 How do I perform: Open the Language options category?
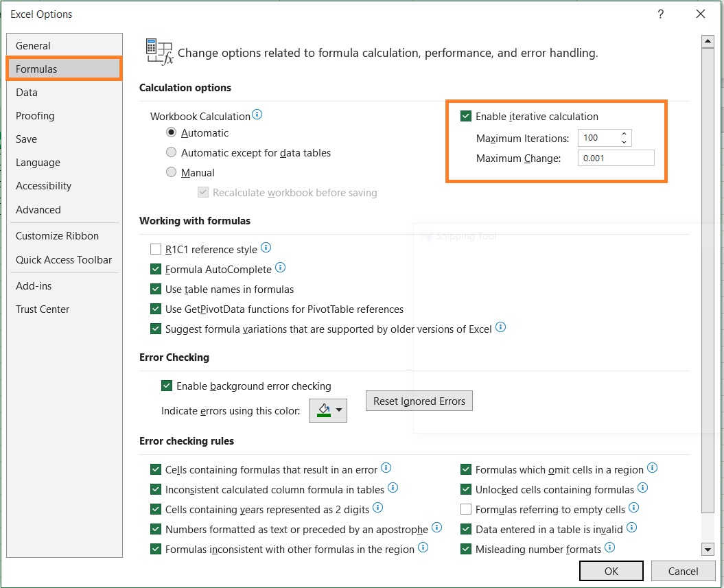coord(65,163)
